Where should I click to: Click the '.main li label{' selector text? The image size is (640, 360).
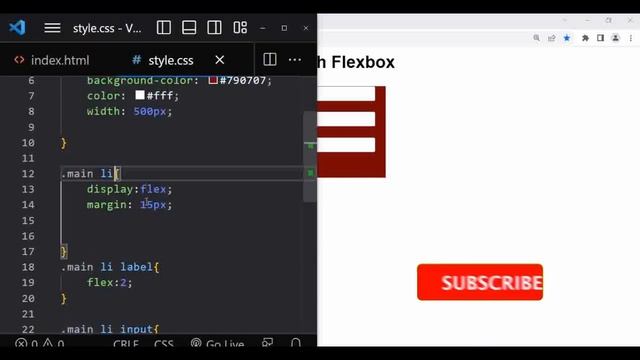(110, 267)
